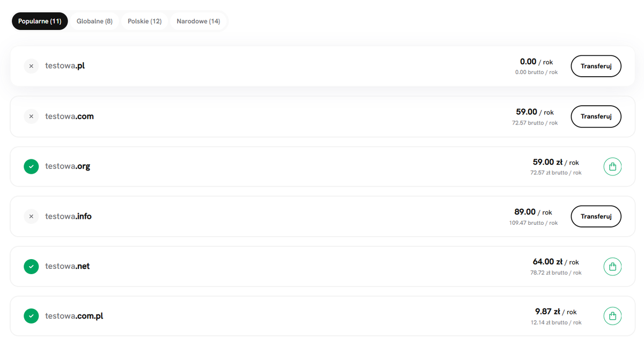Click the 64.00 zł price of testowa.net
644x338 pixels.
[547, 262]
